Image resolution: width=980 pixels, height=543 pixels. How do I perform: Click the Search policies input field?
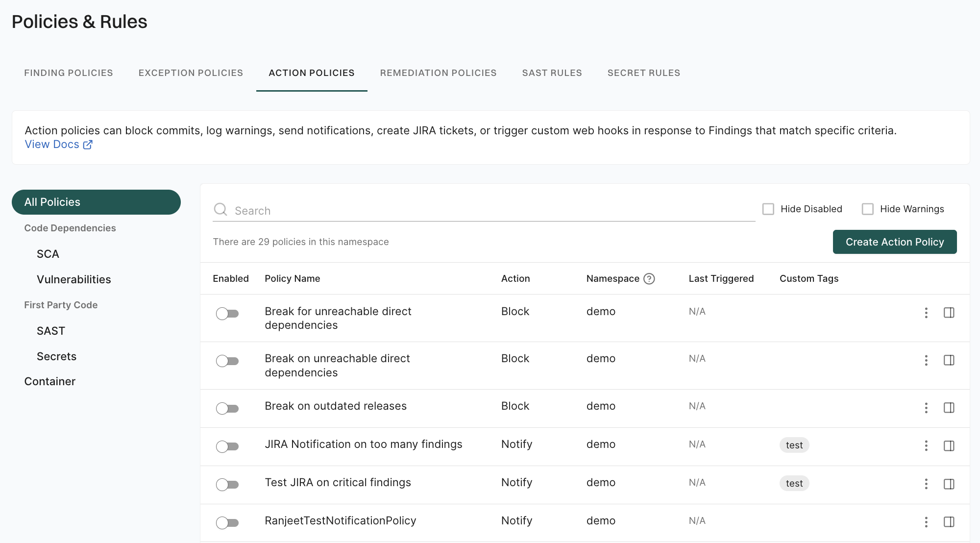pos(490,211)
